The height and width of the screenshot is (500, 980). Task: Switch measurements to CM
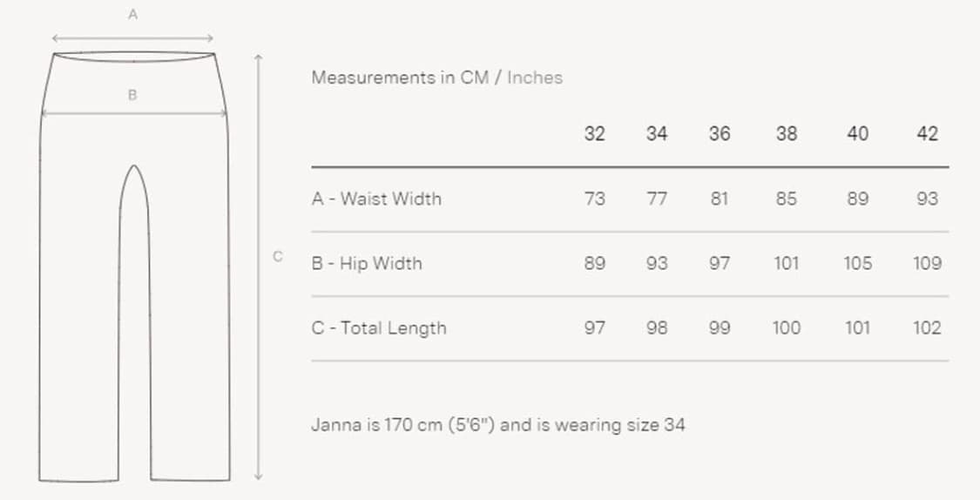(x=475, y=78)
